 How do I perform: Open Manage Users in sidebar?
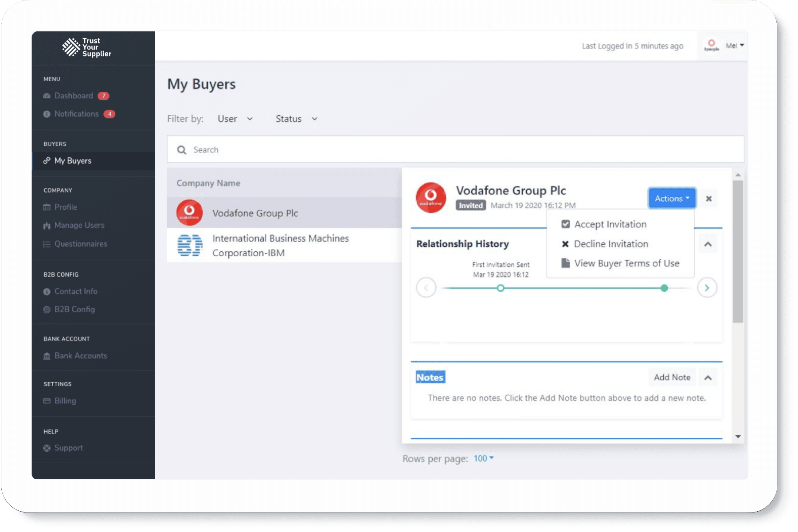click(79, 225)
